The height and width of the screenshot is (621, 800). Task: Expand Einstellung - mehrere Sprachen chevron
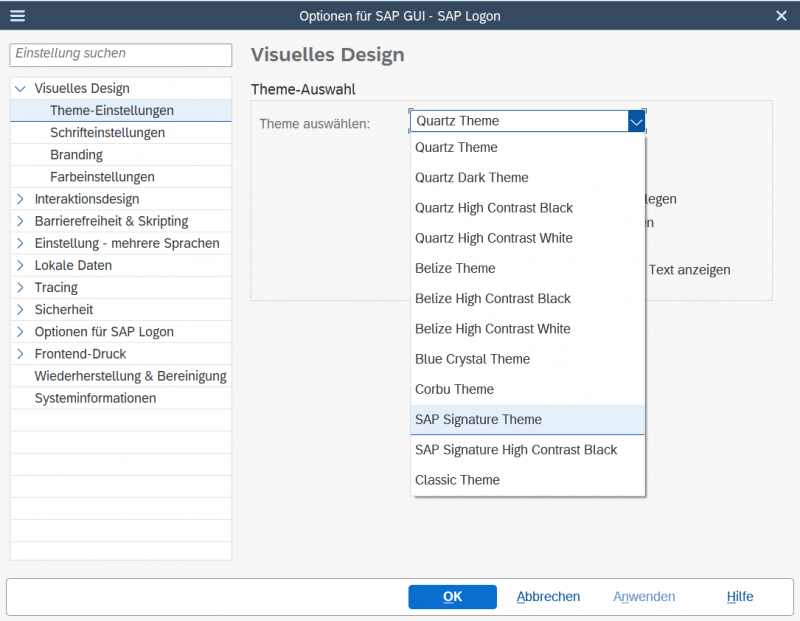point(20,243)
